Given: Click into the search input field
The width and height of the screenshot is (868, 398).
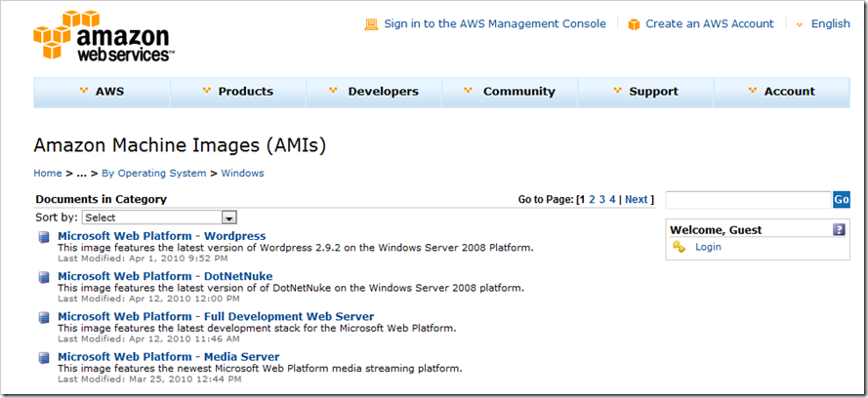Looking at the screenshot, I should coord(748,200).
